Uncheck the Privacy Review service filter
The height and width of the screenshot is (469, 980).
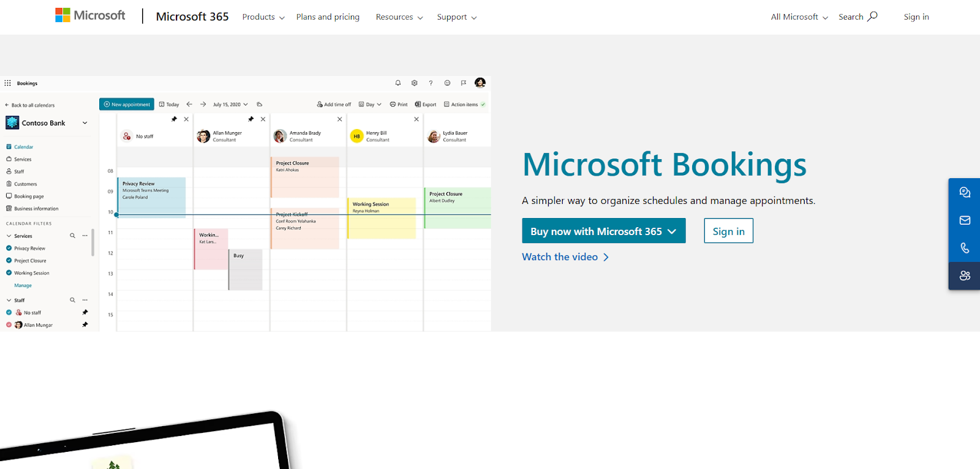(x=9, y=248)
